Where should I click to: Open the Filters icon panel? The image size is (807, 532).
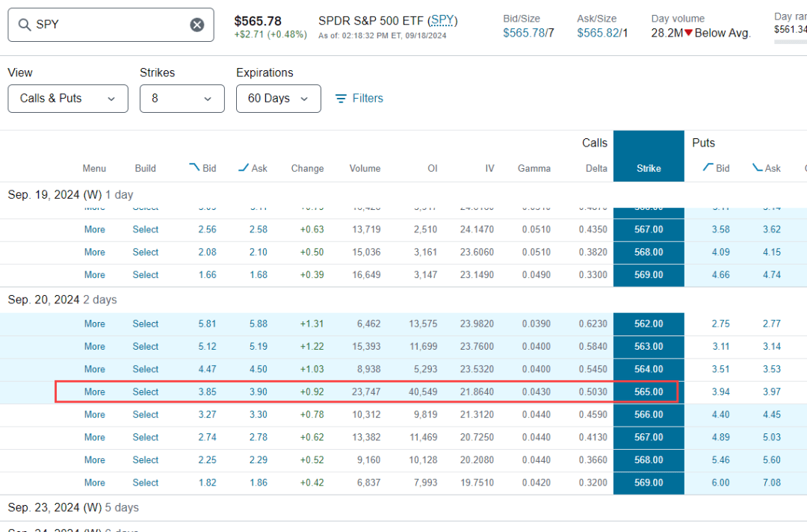(340, 99)
